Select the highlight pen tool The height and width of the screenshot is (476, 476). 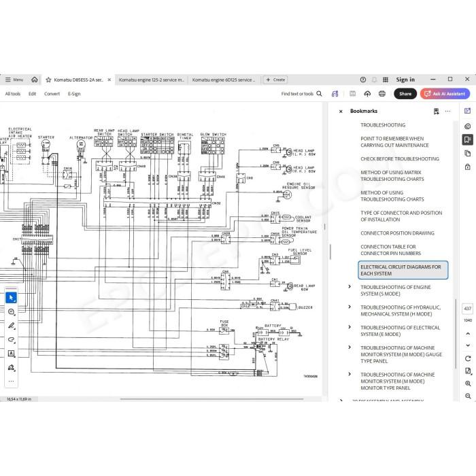click(x=12, y=326)
